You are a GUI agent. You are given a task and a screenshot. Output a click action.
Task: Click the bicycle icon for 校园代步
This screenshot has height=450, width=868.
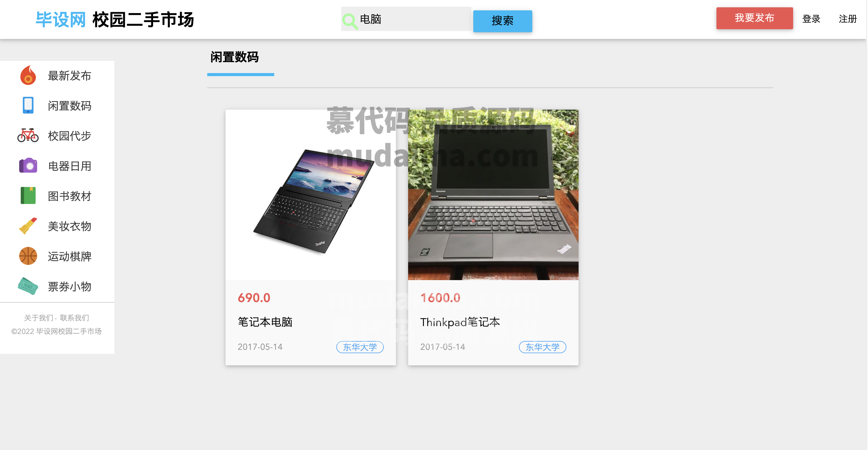click(28, 135)
